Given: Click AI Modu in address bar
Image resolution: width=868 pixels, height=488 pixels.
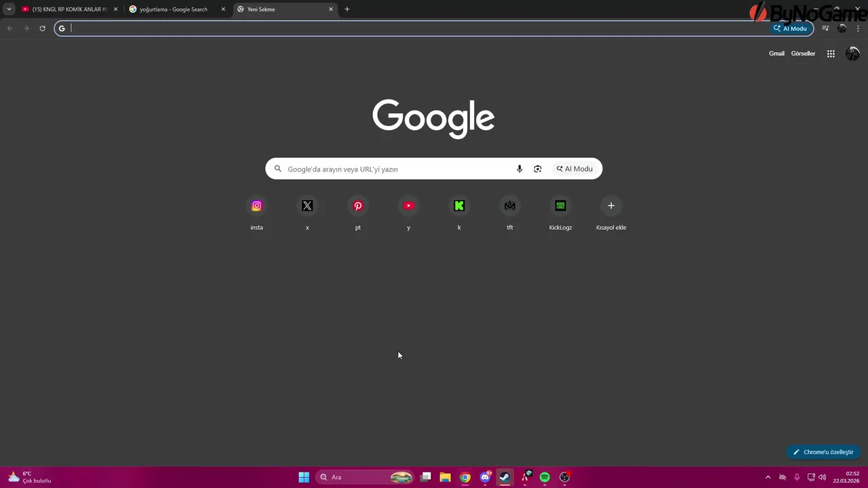Looking at the screenshot, I should (791, 28).
